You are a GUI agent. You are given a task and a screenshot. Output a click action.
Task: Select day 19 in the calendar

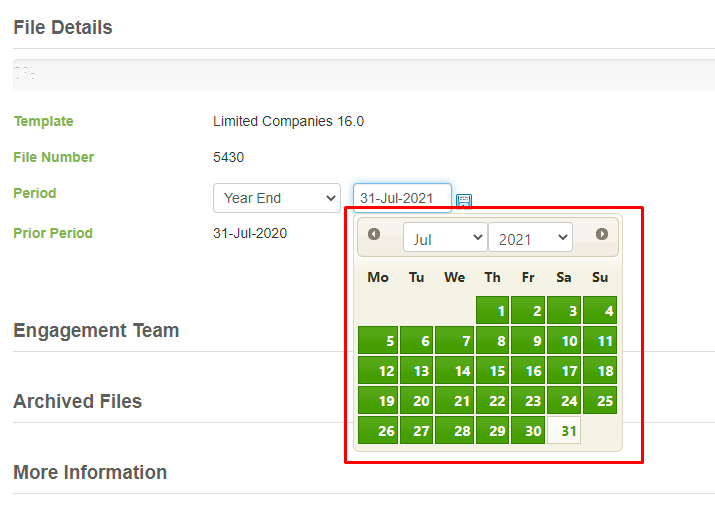pyautogui.click(x=378, y=400)
